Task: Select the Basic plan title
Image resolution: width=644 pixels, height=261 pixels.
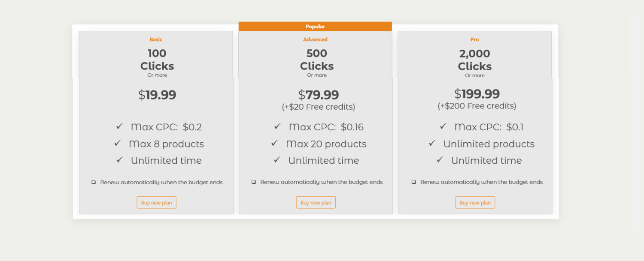Action: (x=156, y=39)
